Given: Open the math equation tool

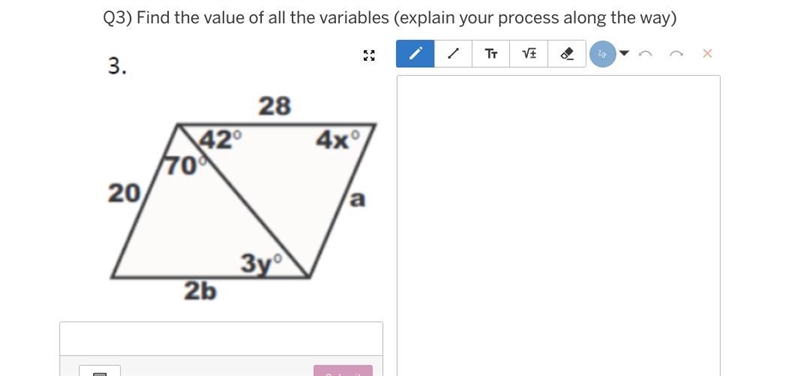Looking at the screenshot, I should (529, 54).
